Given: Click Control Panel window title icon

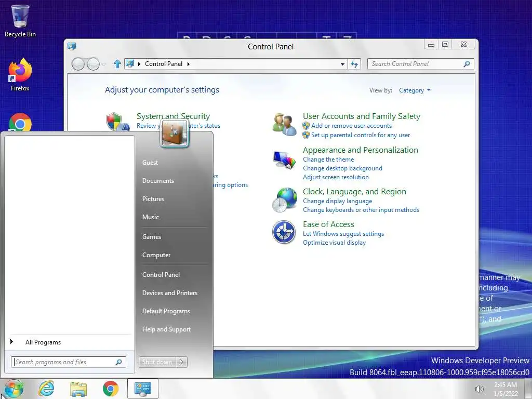Looking at the screenshot, I should (72, 46).
